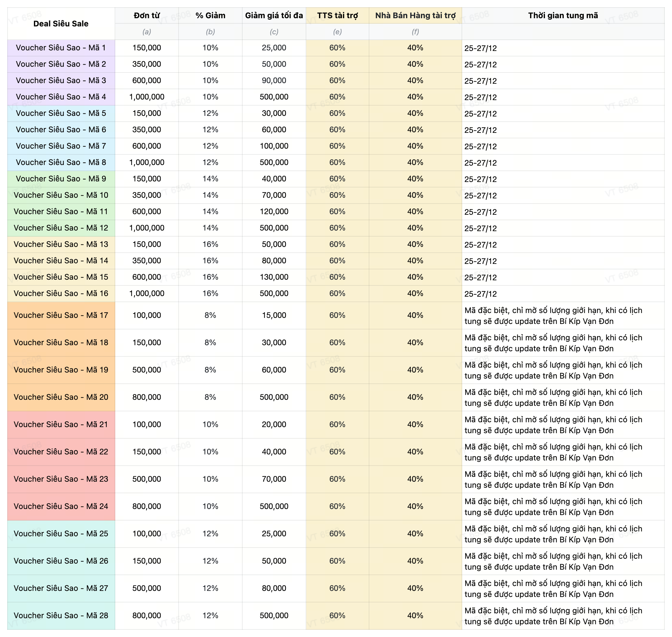This screenshot has width=672, height=637.
Task: Click the Voucher Siêu Sao - Mã 8 cell
Action: (x=61, y=162)
